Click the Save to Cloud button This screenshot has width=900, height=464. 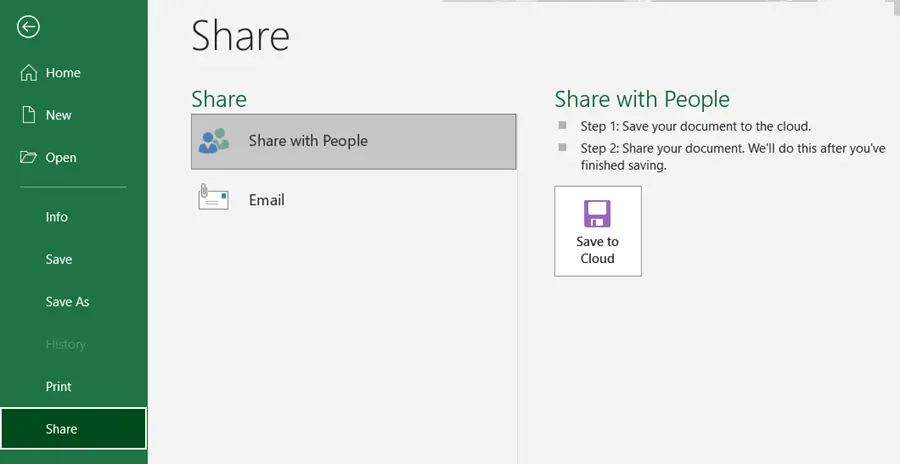(598, 231)
